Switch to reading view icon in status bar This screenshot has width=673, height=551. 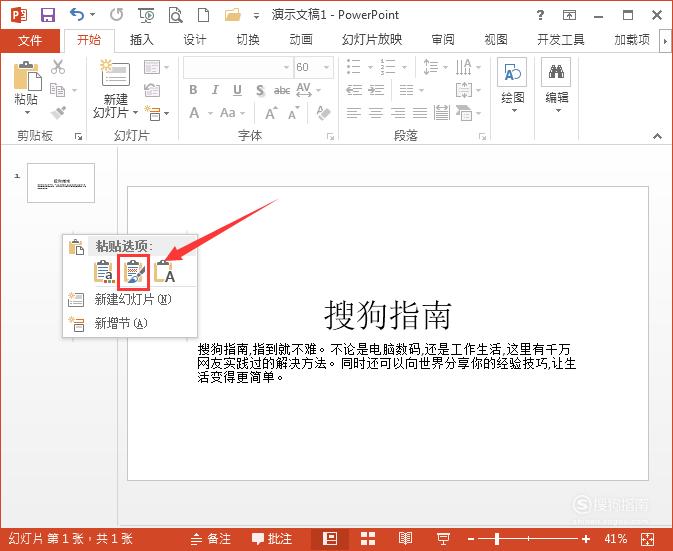pos(405,539)
